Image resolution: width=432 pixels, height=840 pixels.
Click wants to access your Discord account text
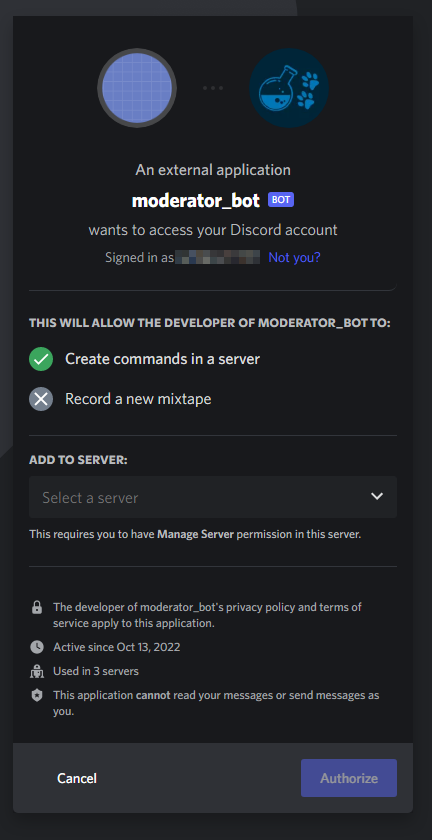point(213,230)
